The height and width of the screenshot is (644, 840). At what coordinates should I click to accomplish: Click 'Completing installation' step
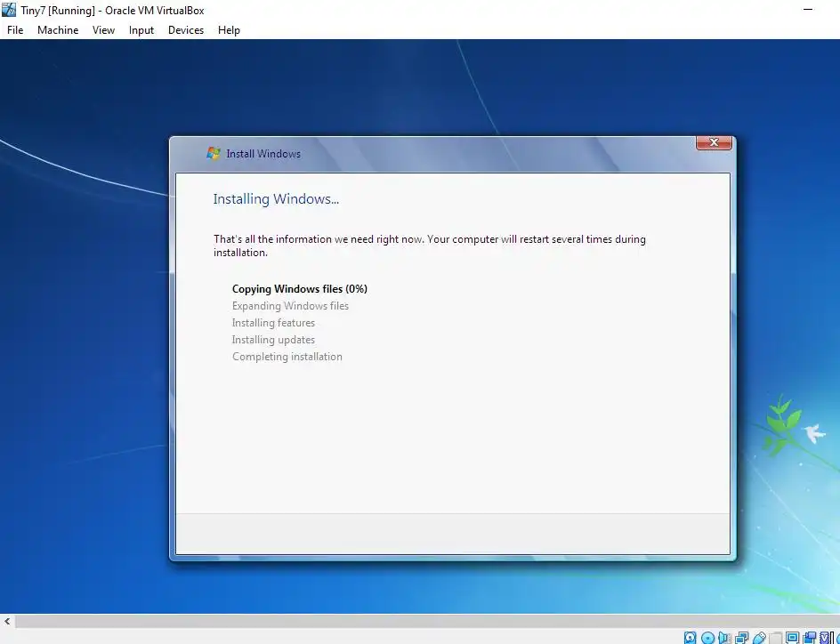(x=287, y=357)
